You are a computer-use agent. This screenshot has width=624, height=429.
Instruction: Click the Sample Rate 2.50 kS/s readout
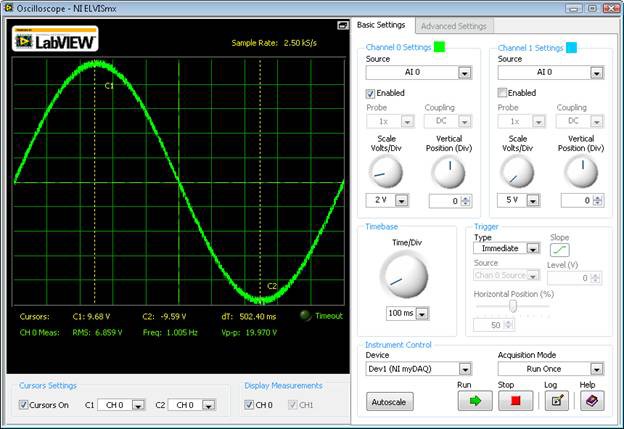[x=274, y=43]
